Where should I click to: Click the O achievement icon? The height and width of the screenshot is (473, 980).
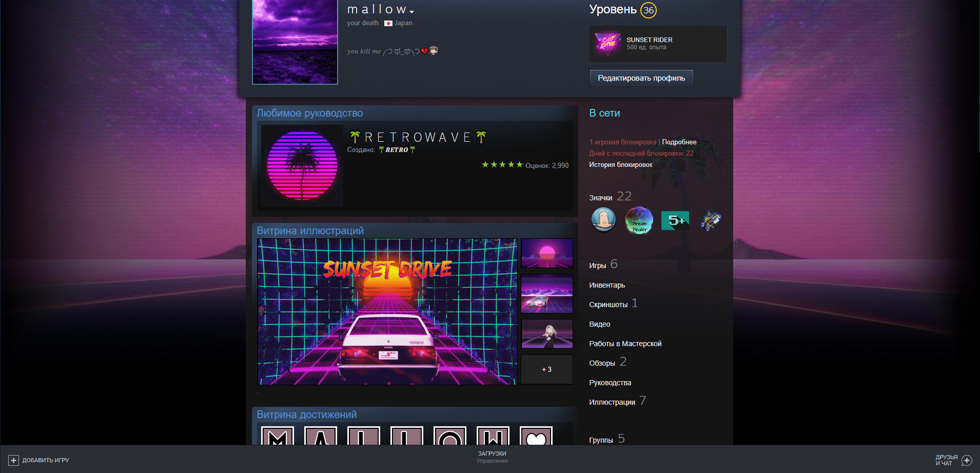click(450, 436)
